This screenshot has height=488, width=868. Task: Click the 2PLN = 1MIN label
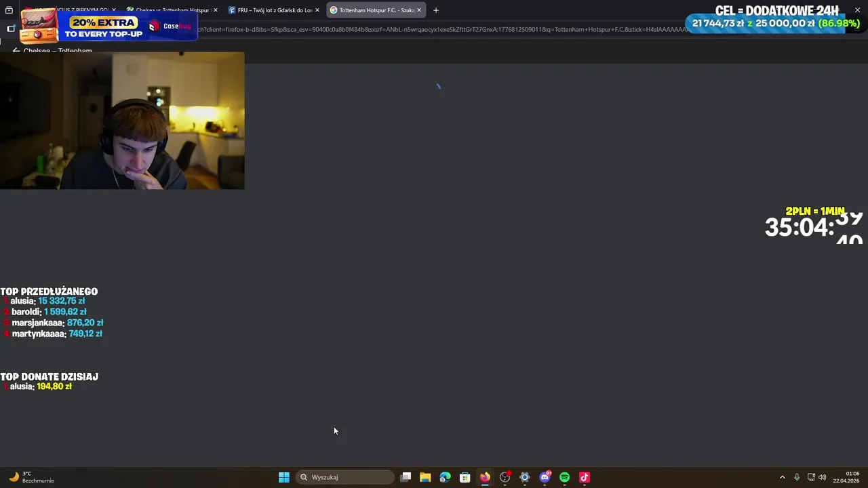tap(815, 211)
